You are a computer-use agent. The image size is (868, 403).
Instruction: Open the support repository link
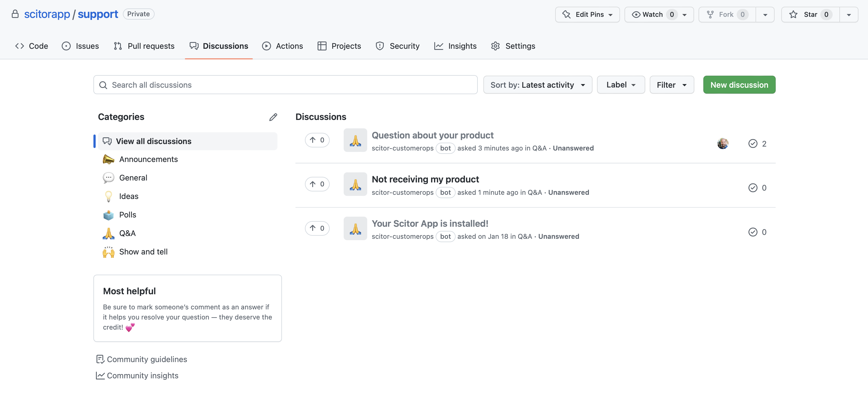pyautogui.click(x=98, y=14)
